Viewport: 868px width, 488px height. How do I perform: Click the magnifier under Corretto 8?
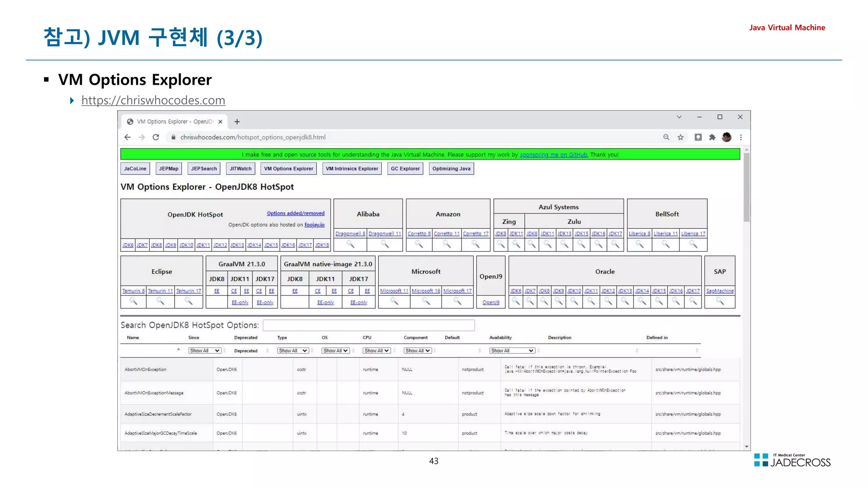(x=419, y=244)
